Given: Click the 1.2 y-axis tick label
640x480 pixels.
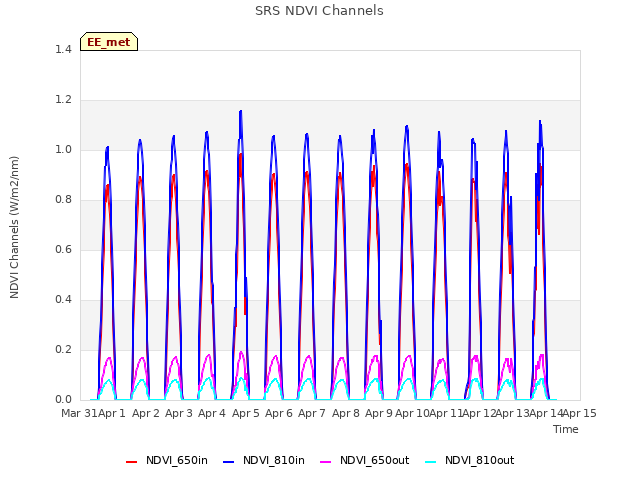Looking at the screenshot, I should click(x=63, y=100).
